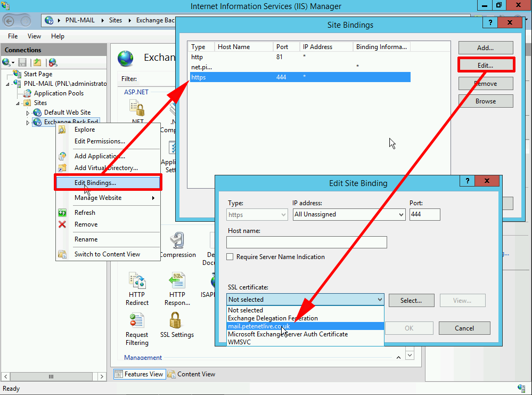Select the http port 81 binding row
Image resolution: width=532 pixels, height=395 pixels.
click(300, 57)
